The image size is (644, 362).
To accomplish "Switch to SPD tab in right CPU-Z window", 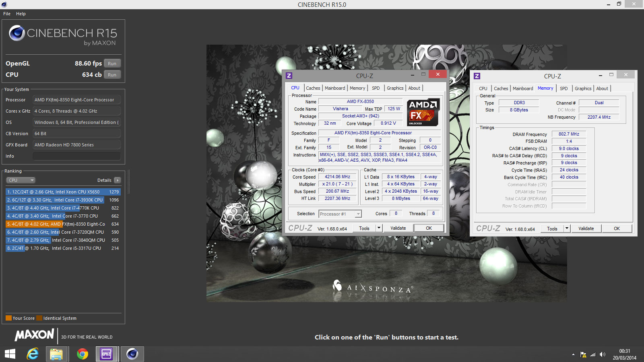I will pyautogui.click(x=564, y=88).
